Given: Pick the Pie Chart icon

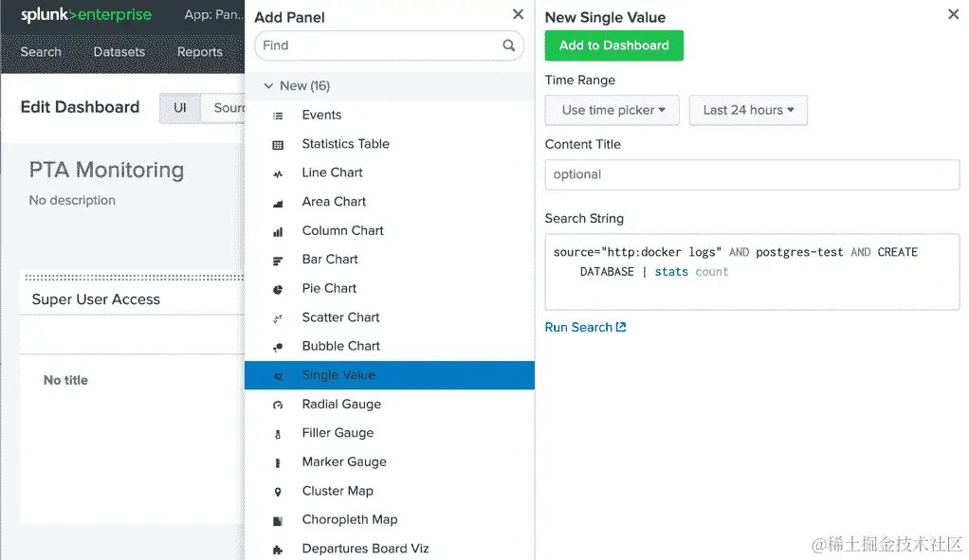Looking at the screenshot, I should click(278, 289).
